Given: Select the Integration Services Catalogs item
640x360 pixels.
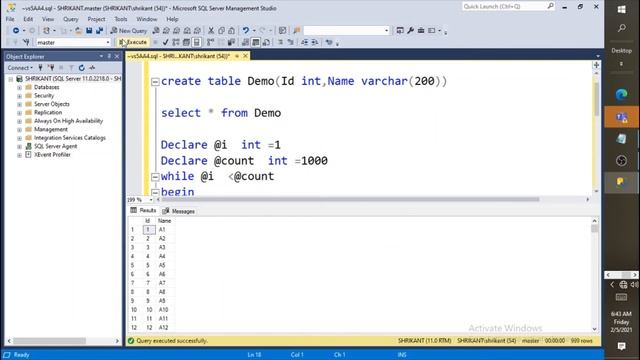Looking at the screenshot, I should 70,138.
